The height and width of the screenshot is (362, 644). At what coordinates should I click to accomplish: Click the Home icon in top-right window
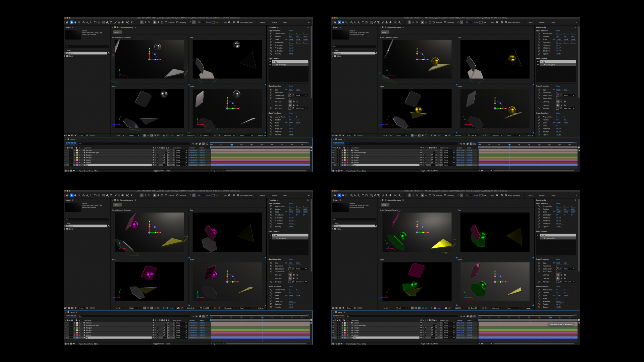pyautogui.click(x=335, y=22)
